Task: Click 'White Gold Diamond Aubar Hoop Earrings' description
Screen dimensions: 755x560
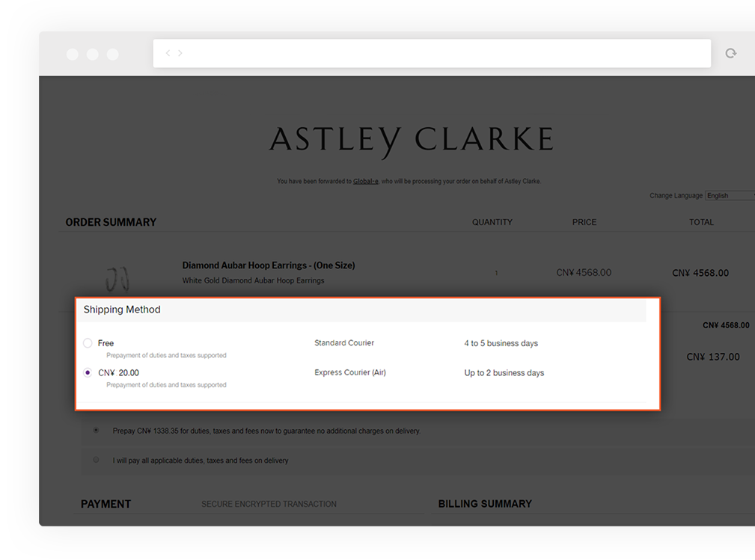Action: pyautogui.click(x=253, y=280)
